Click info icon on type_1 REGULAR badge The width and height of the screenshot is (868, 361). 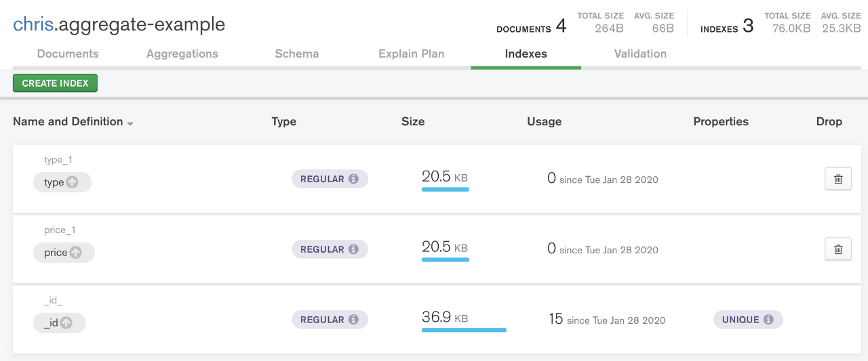pyautogui.click(x=353, y=179)
